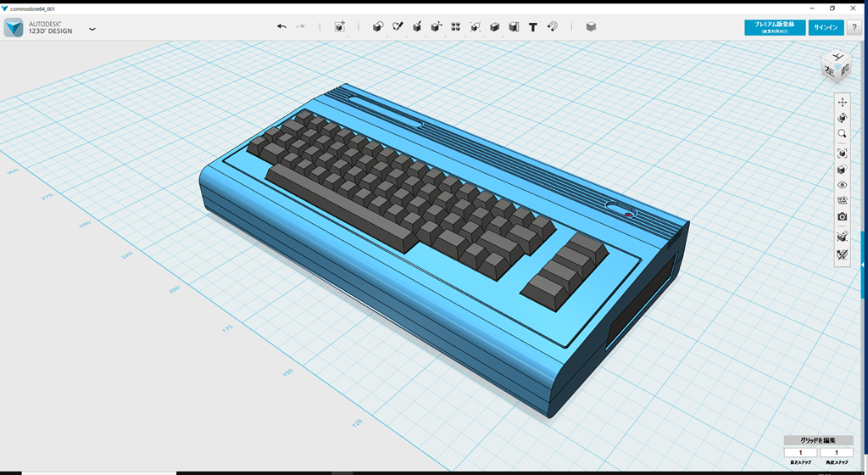The width and height of the screenshot is (868, 475).
Task: Open the Material cube icon in the toolbar
Action: tap(591, 27)
